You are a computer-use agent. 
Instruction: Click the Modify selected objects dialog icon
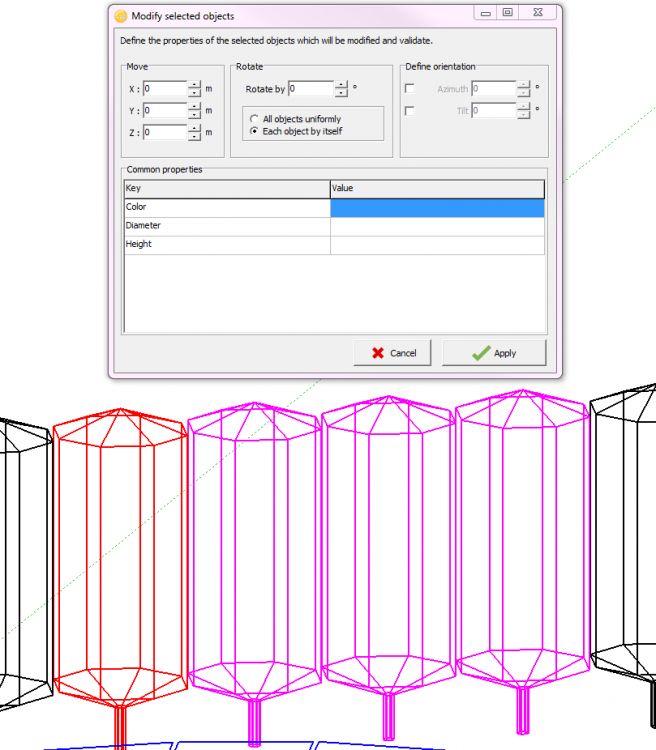coord(121,16)
